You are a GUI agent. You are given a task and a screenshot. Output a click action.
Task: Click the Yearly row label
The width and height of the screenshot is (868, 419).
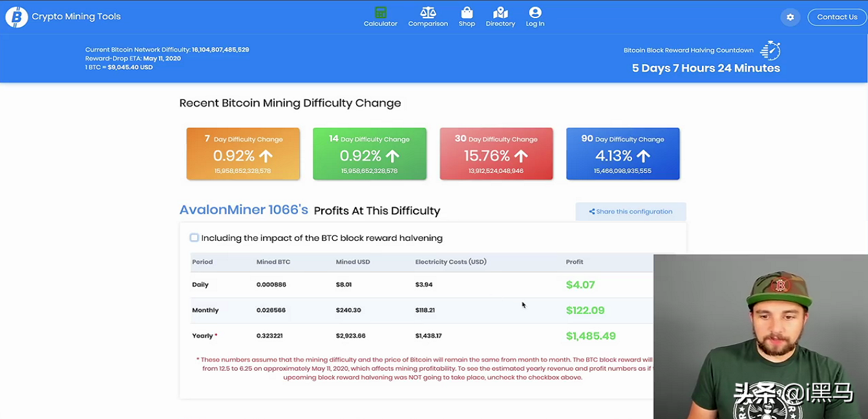[x=205, y=336]
